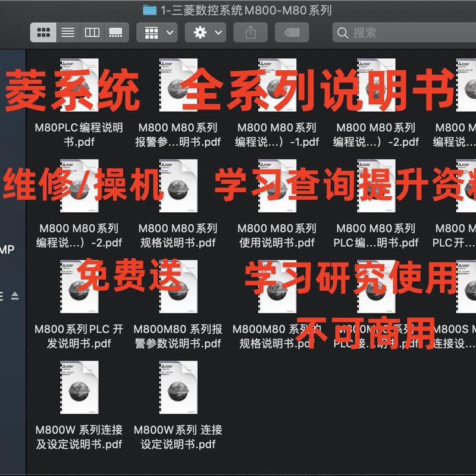Select the M800W 系列连接及设定说明书.pdf icon

[79, 387]
